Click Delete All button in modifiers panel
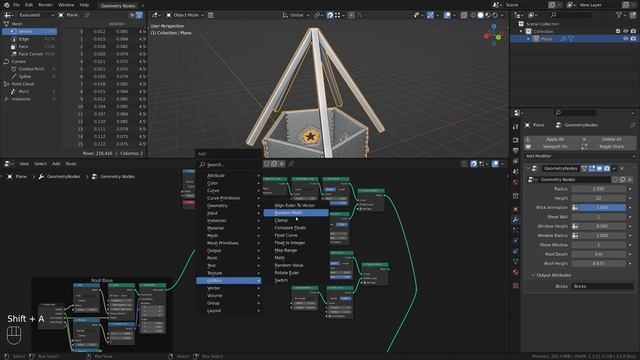This screenshot has width=640, height=360. pos(608,139)
